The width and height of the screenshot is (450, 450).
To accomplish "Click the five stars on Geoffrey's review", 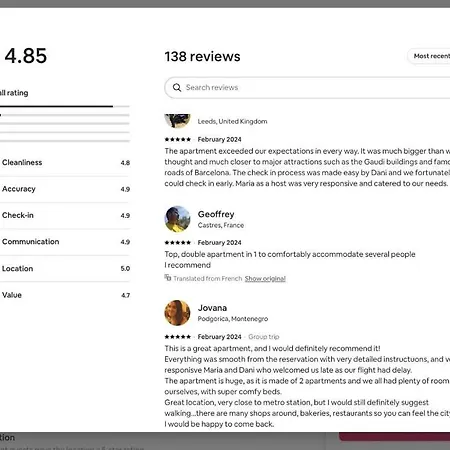I will pos(178,242).
